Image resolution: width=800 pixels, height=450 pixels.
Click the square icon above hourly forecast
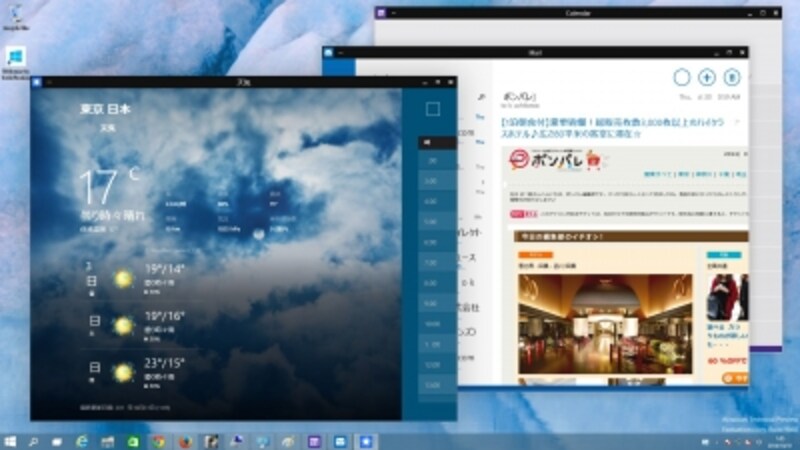click(x=433, y=109)
